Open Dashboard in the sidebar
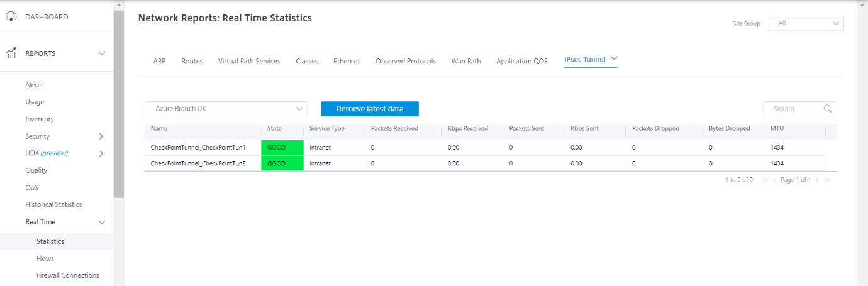Image resolution: width=868 pixels, height=286 pixels. (x=47, y=17)
